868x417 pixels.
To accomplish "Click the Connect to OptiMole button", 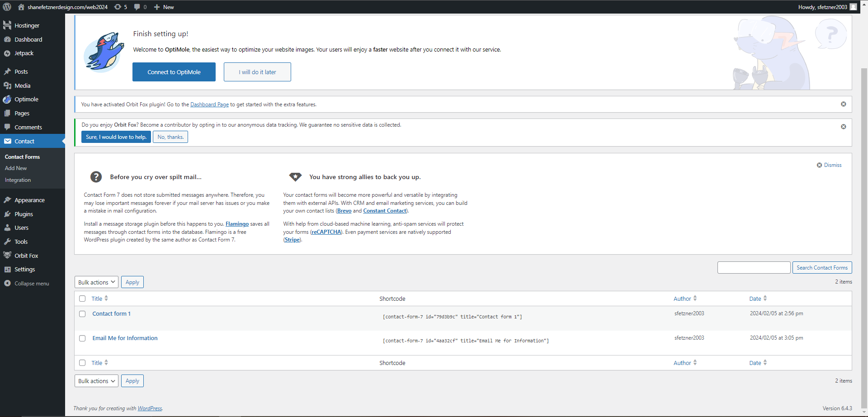I will [x=174, y=72].
